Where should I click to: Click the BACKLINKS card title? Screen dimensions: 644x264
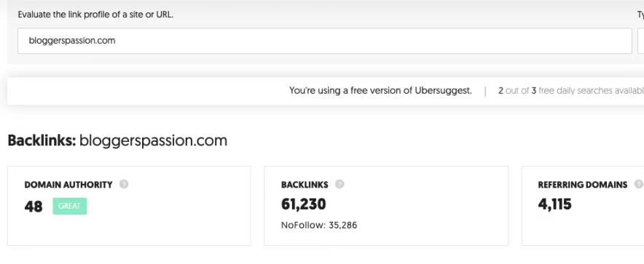click(305, 185)
